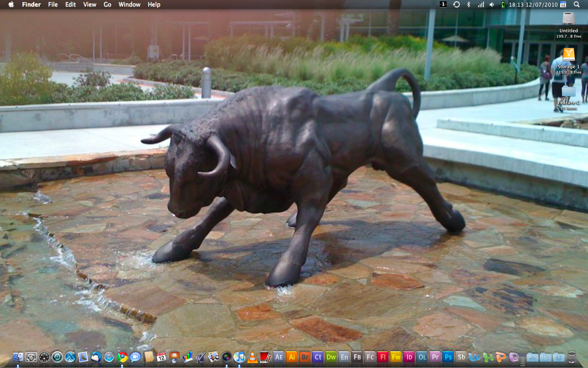588x368 pixels.
Task: Open the battery status menu
Action: pos(503,4)
